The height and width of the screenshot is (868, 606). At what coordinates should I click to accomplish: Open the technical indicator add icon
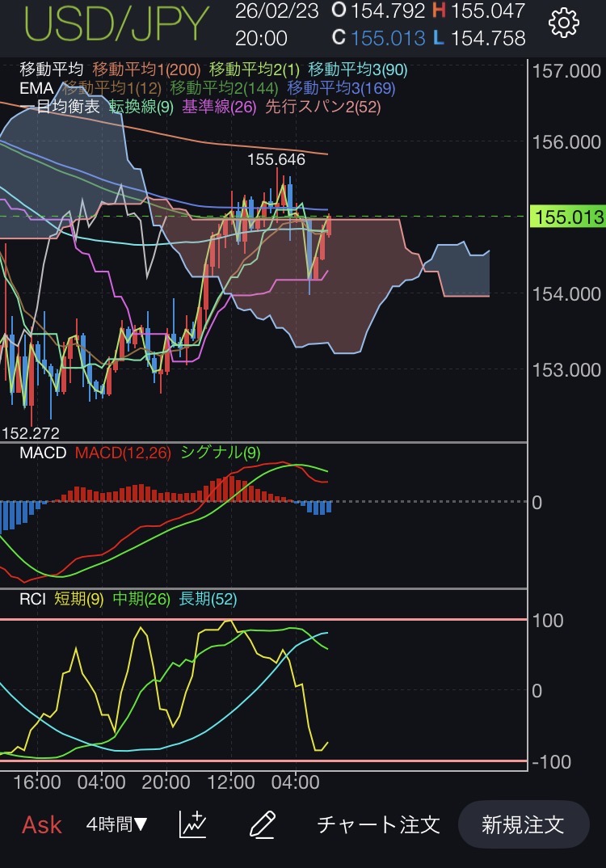coord(192,824)
